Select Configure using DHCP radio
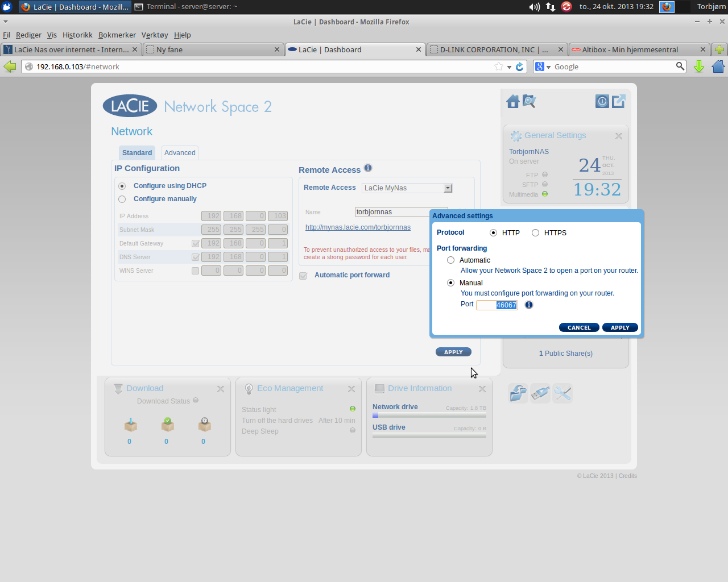 (x=122, y=186)
